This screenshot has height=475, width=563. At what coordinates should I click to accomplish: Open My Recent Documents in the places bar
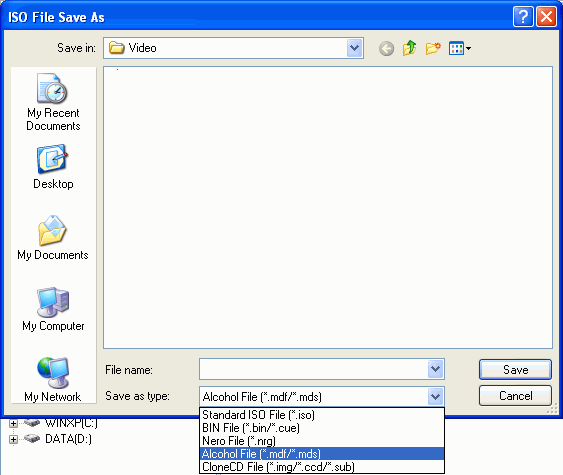coord(53,102)
